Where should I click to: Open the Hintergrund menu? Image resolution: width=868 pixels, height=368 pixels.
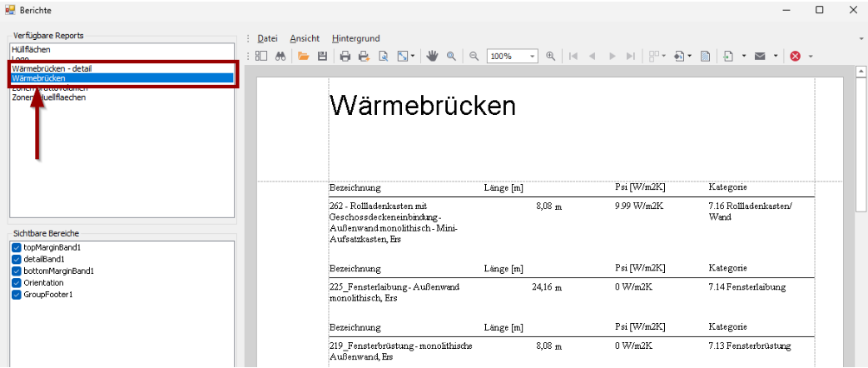(355, 38)
